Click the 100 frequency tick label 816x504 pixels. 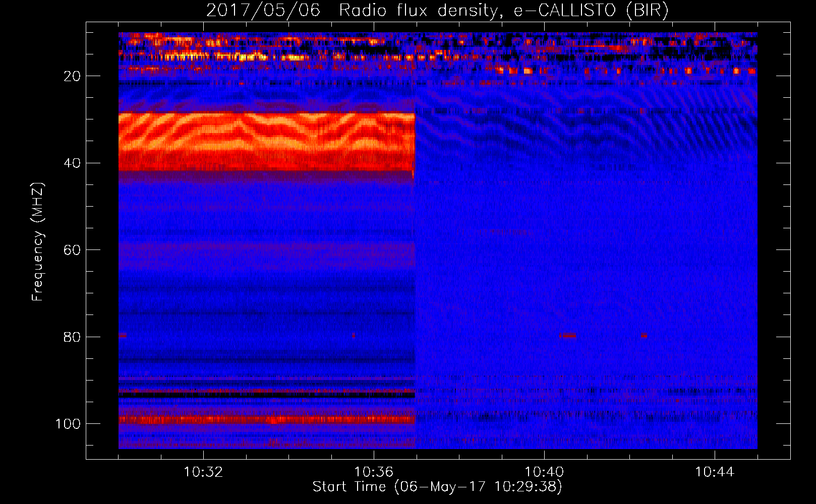(x=68, y=424)
